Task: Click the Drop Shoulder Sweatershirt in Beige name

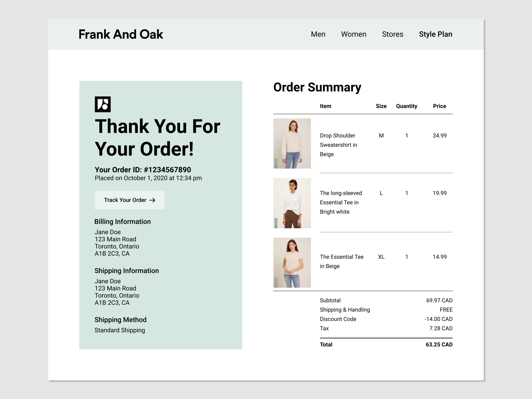Action: click(338, 145)
